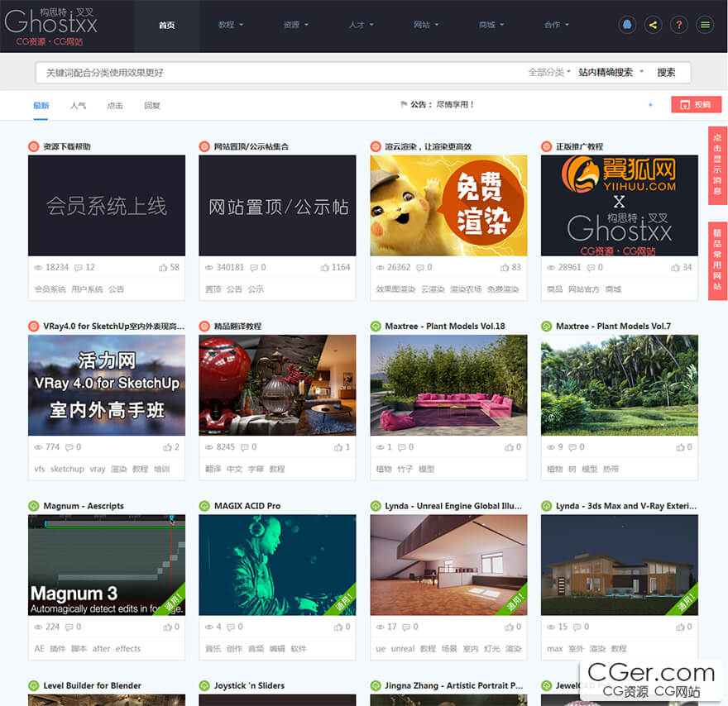Click category icon before 资源下载帮助 title
Viewport: 728px width, 706px height.
33,146
